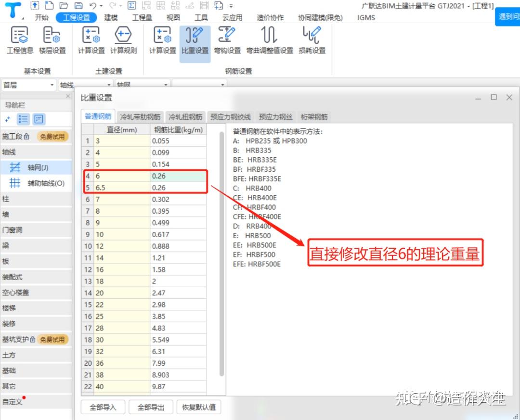Open 损耗设置 loss settings icon
Viewport: 520px width, 420px height.
tap(312, 40)
